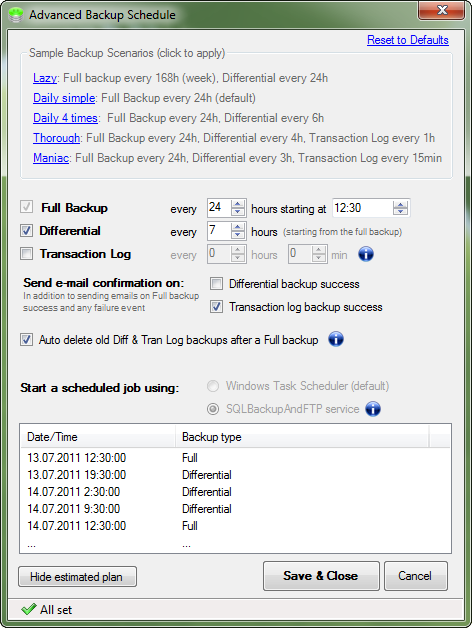Image resolution: width=472 pixels, height=628 pixels.
Task: Enable the Transaction Log checkbox
Action: 26,254
